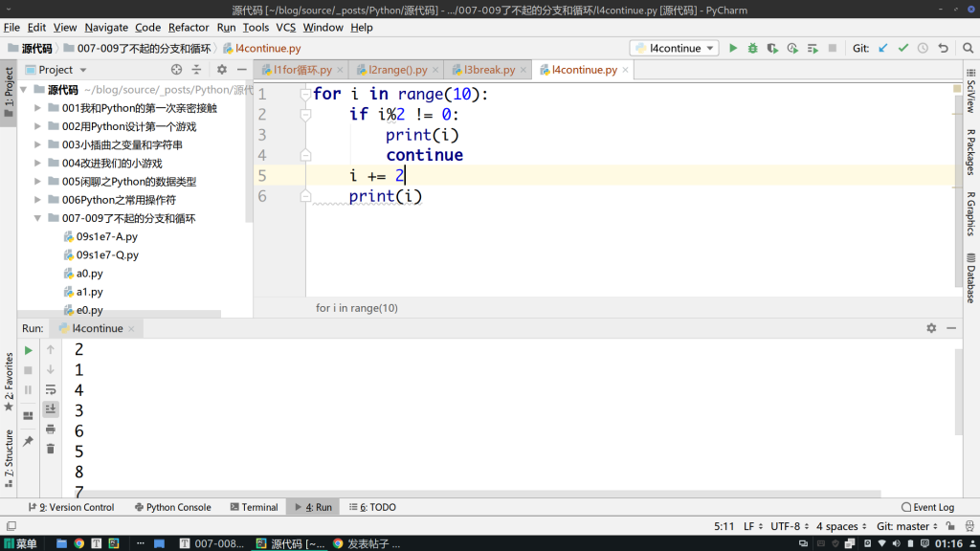
Task: Switch to l3break.py tab
Action: click(x=489, y=69)
